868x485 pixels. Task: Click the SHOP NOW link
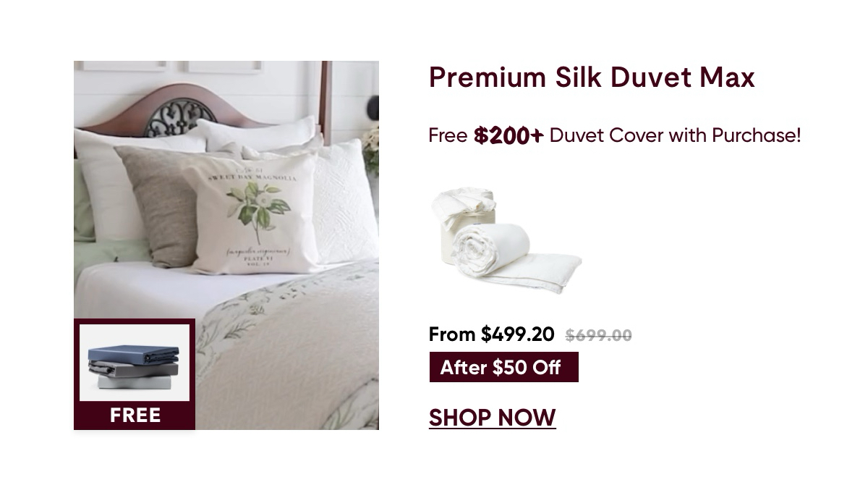492,418
